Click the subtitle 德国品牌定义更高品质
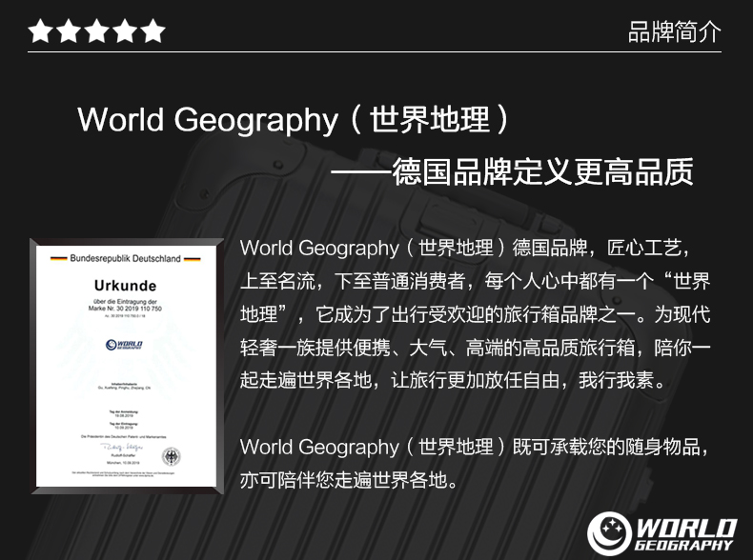This screenshot has width=753, height=560. (543, 171)
